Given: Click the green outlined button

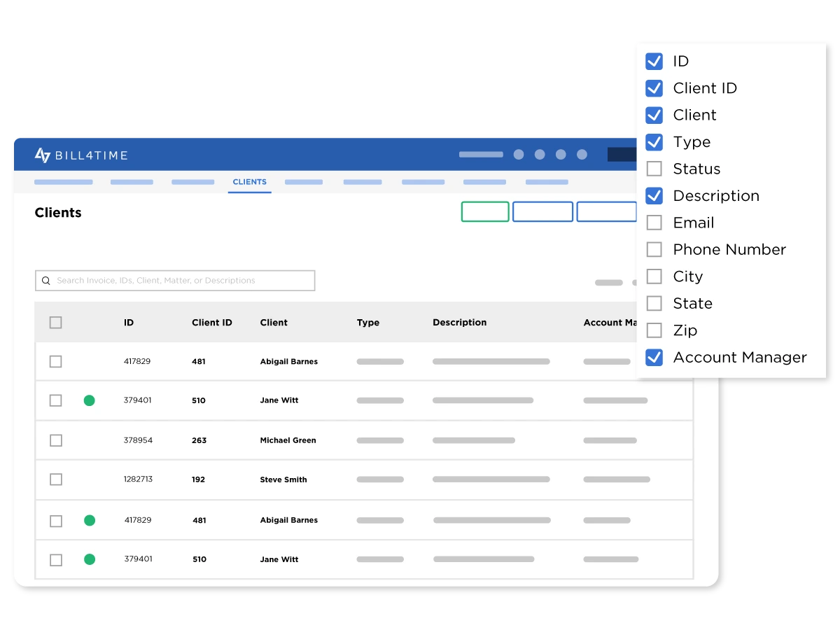Looking at the screenshot, I should tap(485, 211).
